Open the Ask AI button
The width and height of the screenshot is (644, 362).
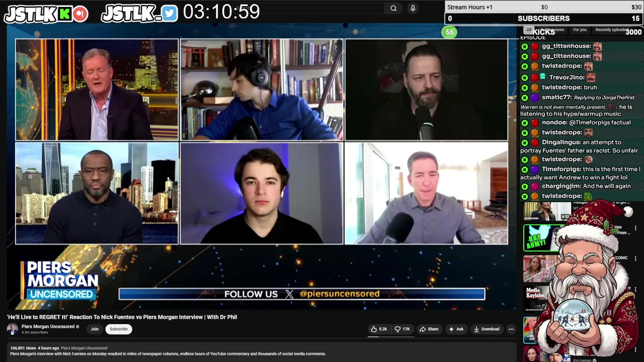tap(456, 329)
